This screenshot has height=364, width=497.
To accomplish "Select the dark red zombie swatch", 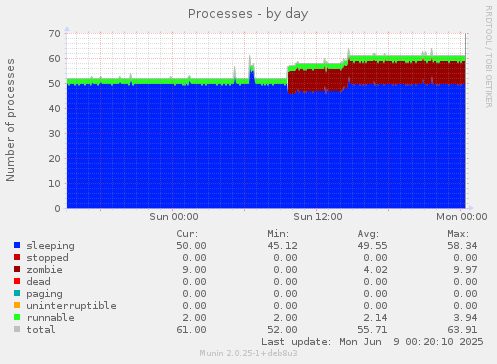I will point(17,269).
